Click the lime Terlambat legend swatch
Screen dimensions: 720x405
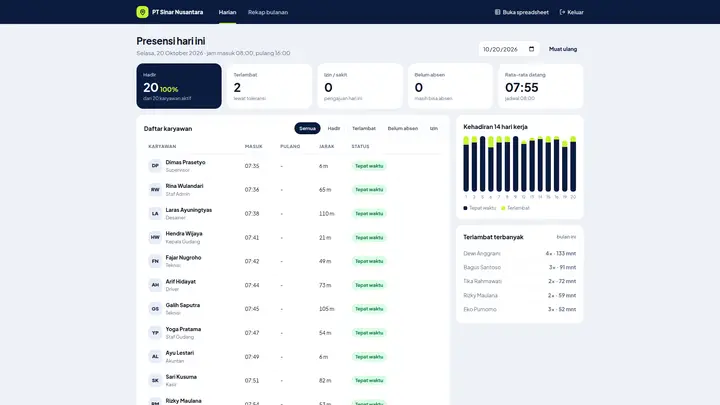tap(503, 208)
